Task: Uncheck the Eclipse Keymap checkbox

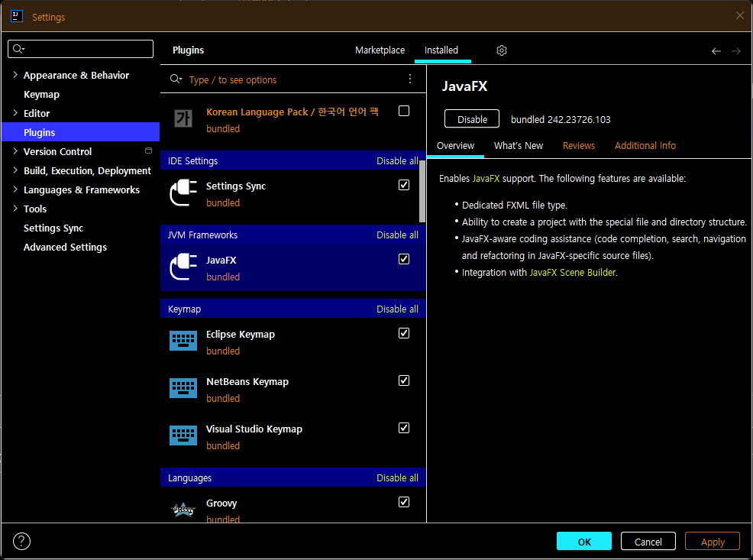Action: pyautogui.click(x=404, y=333)
